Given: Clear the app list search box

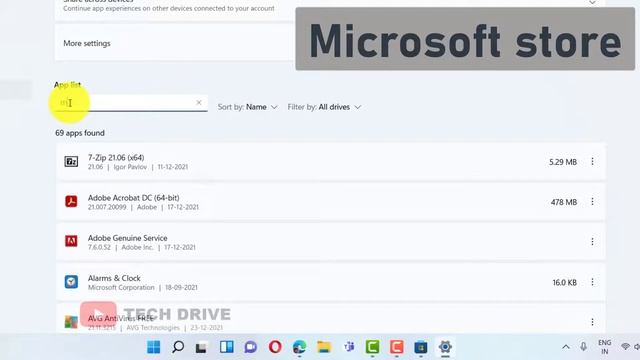Looking at the screenshot, I should pos(199,102).
